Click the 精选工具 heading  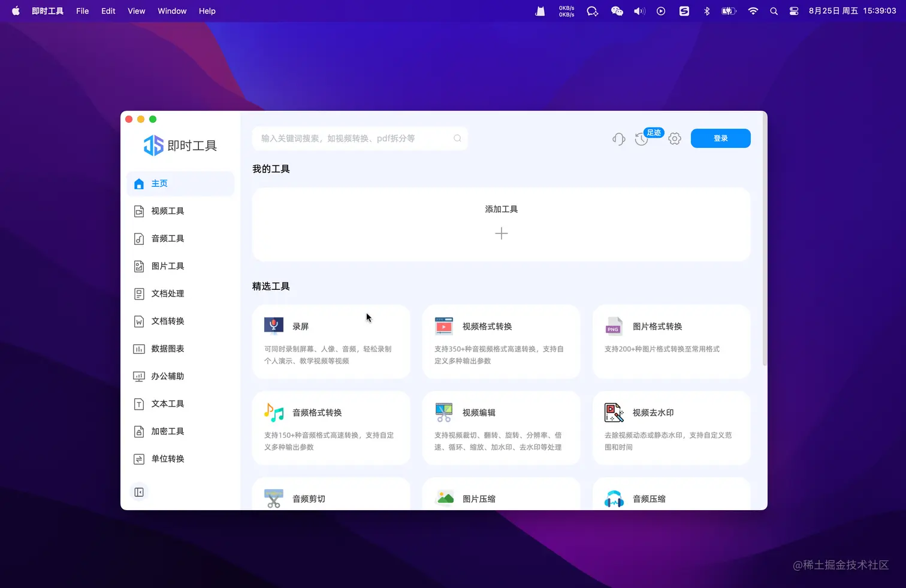coord(271,287)
